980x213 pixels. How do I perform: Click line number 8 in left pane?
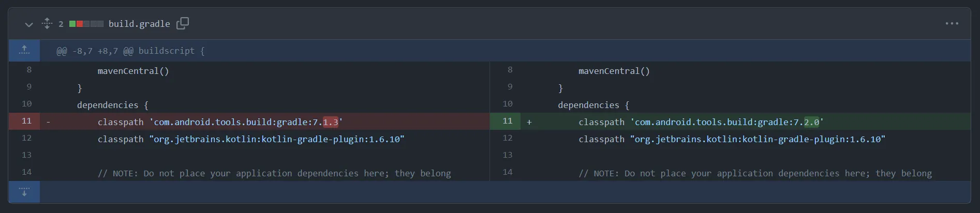click(x=29, y=70)
